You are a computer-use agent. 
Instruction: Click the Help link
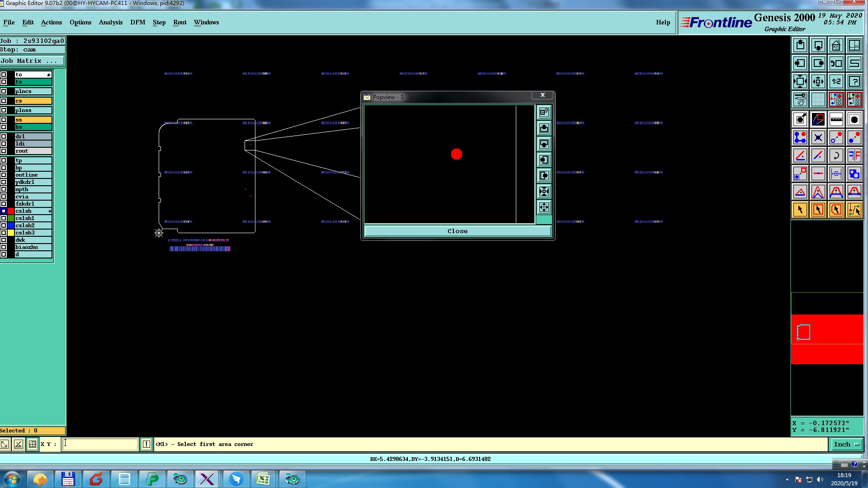663,22
